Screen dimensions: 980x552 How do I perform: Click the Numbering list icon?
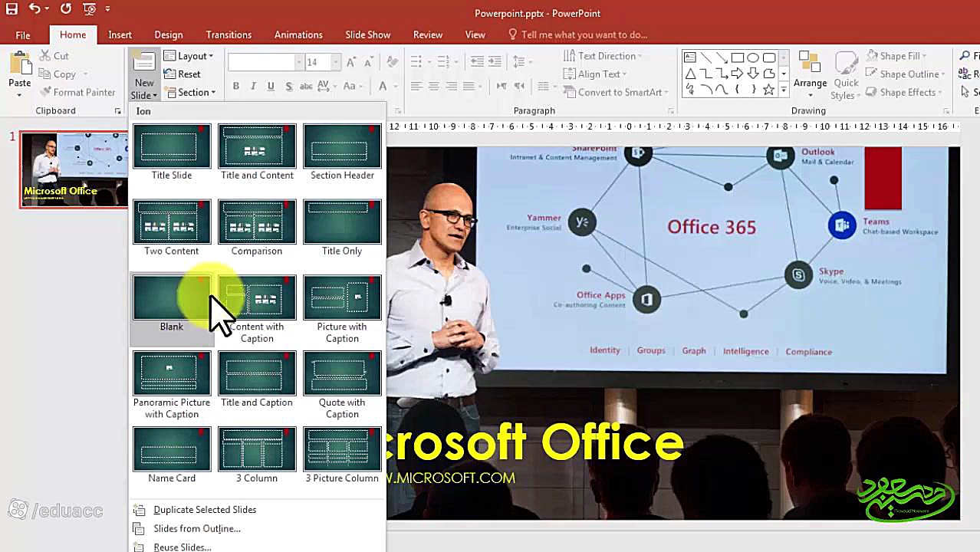tap(442, 61)
